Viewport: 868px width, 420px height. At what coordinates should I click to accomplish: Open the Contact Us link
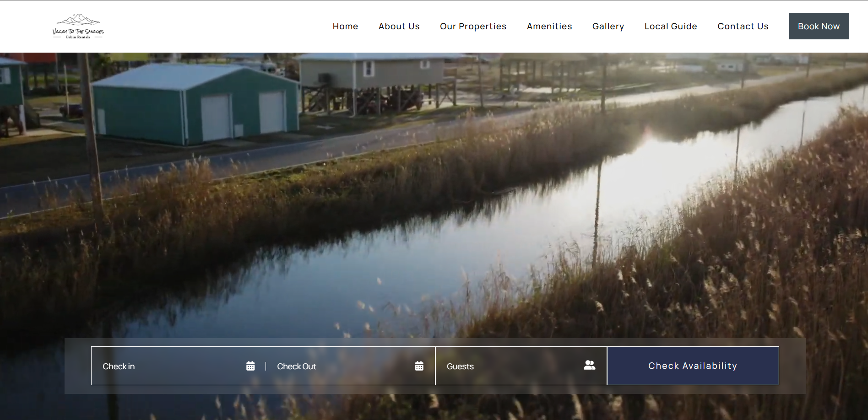click(743, 27)
